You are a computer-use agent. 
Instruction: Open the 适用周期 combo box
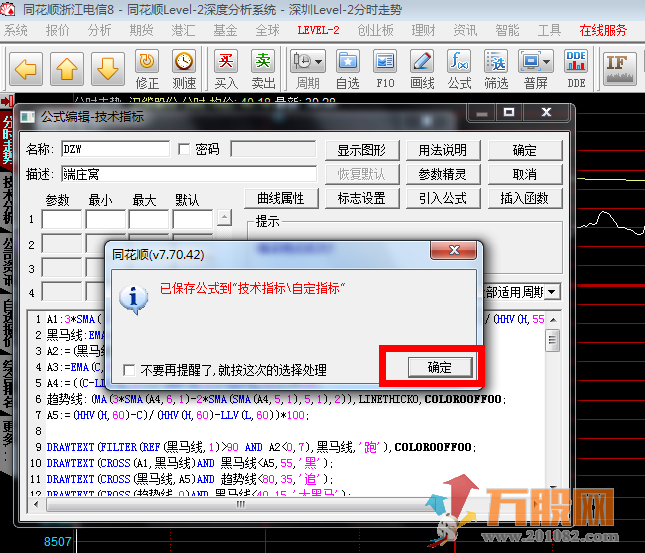pos(552,292)
